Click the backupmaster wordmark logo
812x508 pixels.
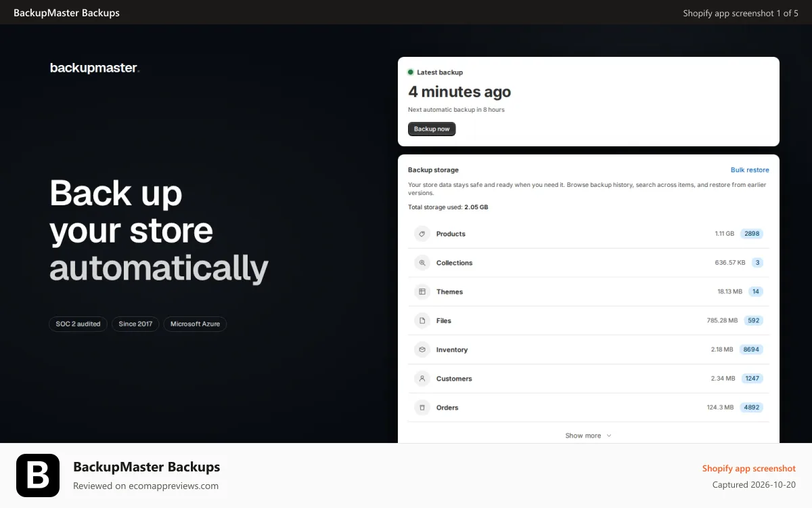(x=95, y=68)
